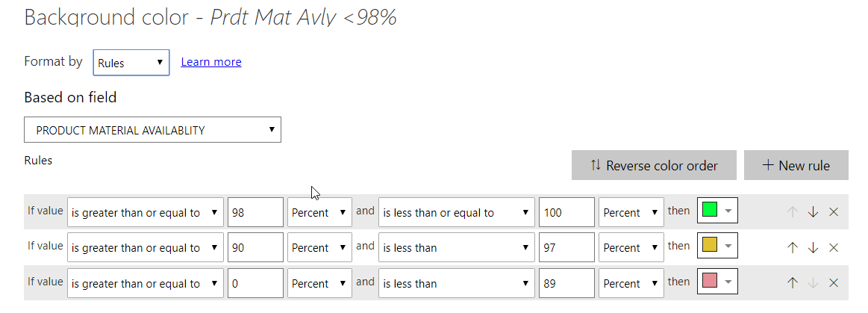Open the pink color picker in third rule
This screenshot has width=868, height=313.
coord(717,282)
